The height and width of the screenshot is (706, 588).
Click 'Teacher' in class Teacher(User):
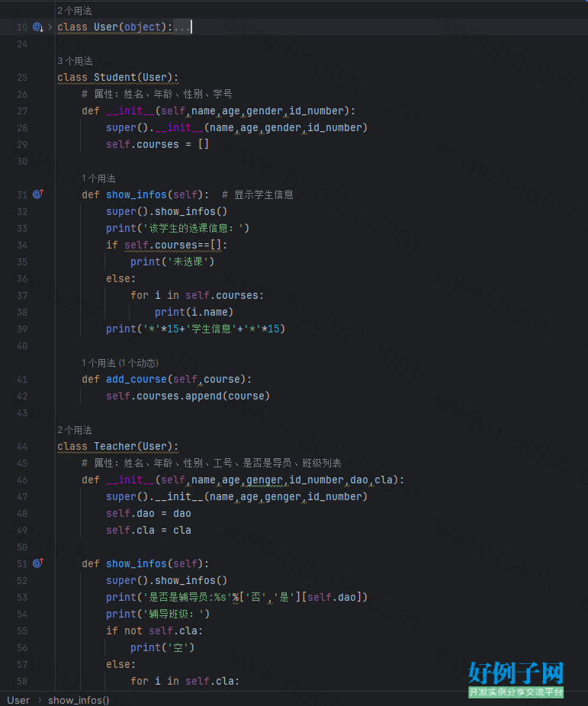click(x=115, y=447)
